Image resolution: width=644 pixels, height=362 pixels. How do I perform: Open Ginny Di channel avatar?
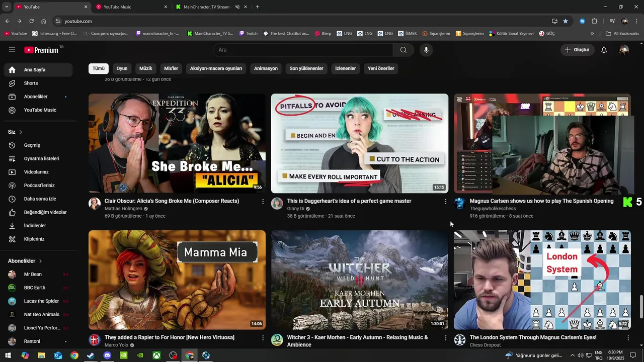tap(277, 203)
